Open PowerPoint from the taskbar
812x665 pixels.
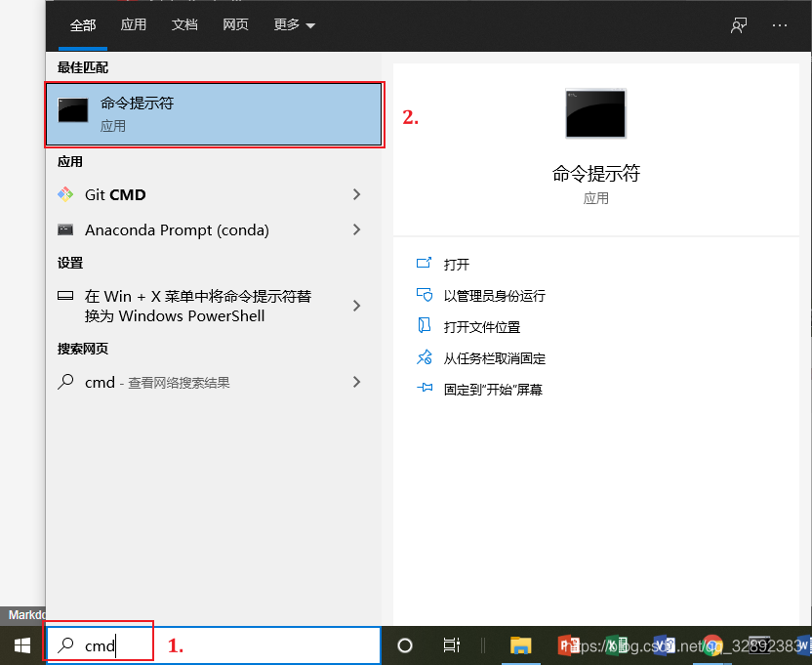click(x=569, y=645)
